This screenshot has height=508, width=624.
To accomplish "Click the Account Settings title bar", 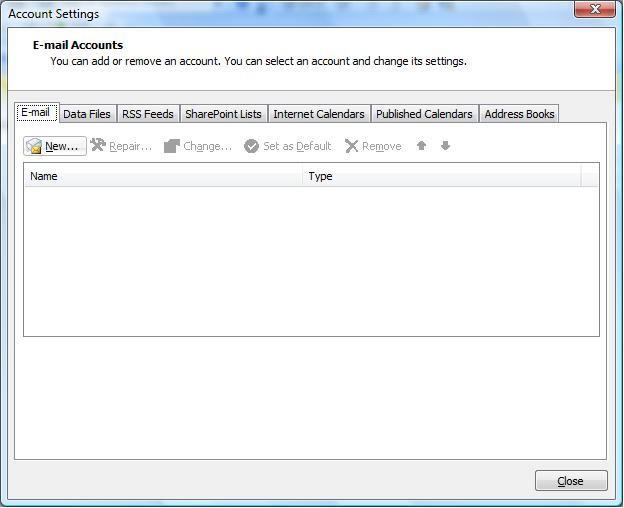I will 300,14.
